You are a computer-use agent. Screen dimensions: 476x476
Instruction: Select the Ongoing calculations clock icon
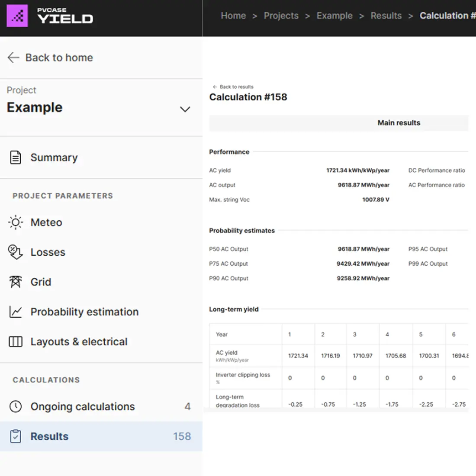tap(15, 406)
